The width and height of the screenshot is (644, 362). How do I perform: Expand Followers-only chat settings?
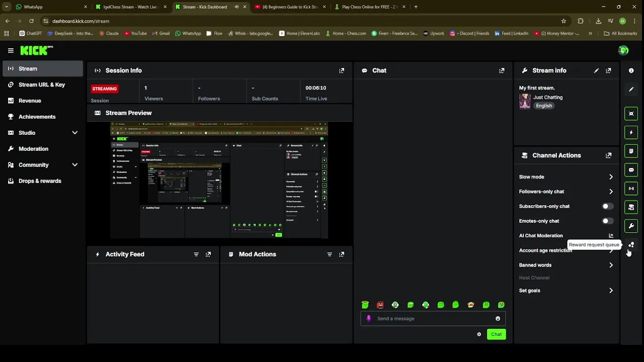point(611,192)
